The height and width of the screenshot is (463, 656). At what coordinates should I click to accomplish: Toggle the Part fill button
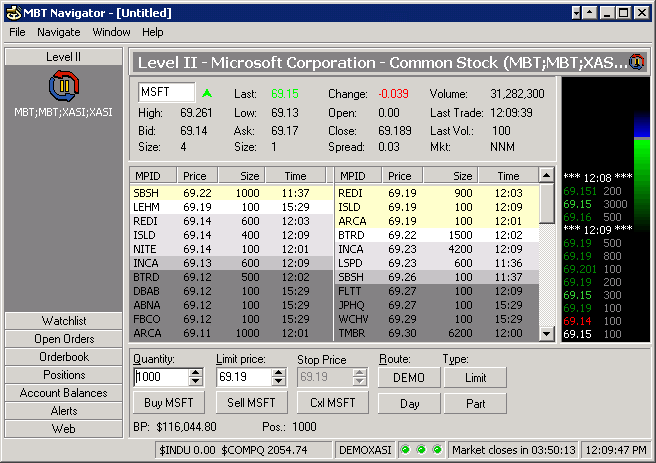pos(475,404)
